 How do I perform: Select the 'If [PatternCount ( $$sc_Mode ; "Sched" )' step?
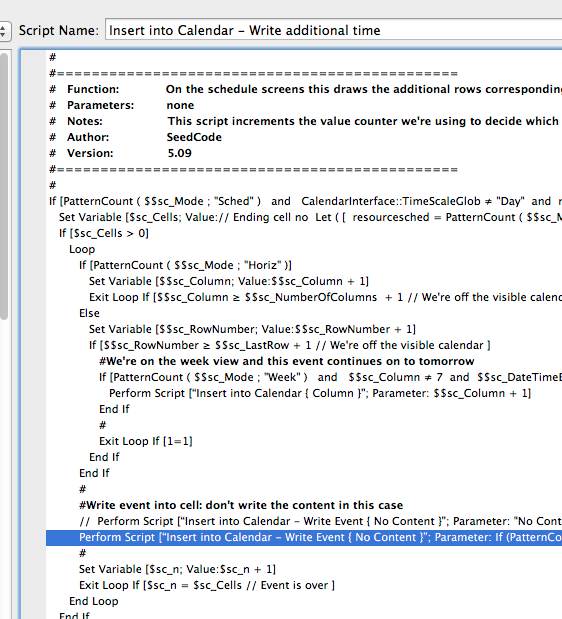click(x=305, y=201)
